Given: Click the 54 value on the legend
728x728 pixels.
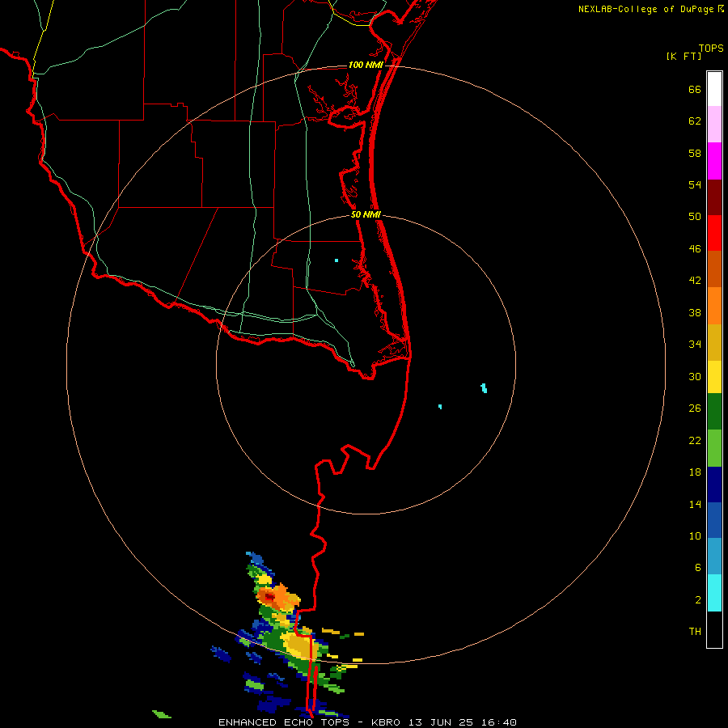Looking at the screenshot, I should click(x=695, y=184).
